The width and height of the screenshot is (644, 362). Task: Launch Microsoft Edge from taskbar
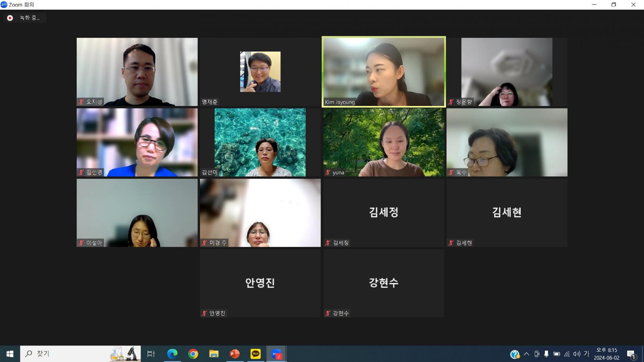pyautogui.click(x=172, y=354)
